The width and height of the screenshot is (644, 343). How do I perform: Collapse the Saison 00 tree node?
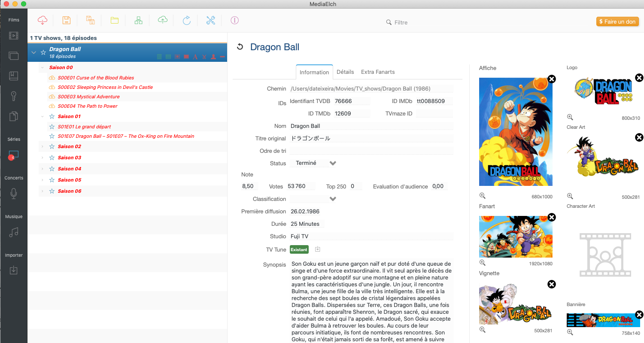(x=42, y=67)
